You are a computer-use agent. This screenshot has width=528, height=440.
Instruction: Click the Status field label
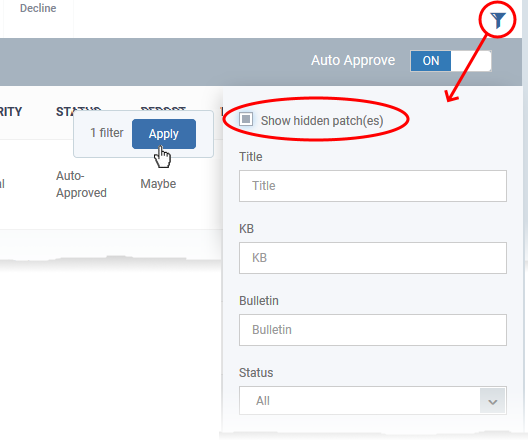(x=256, y=373)
